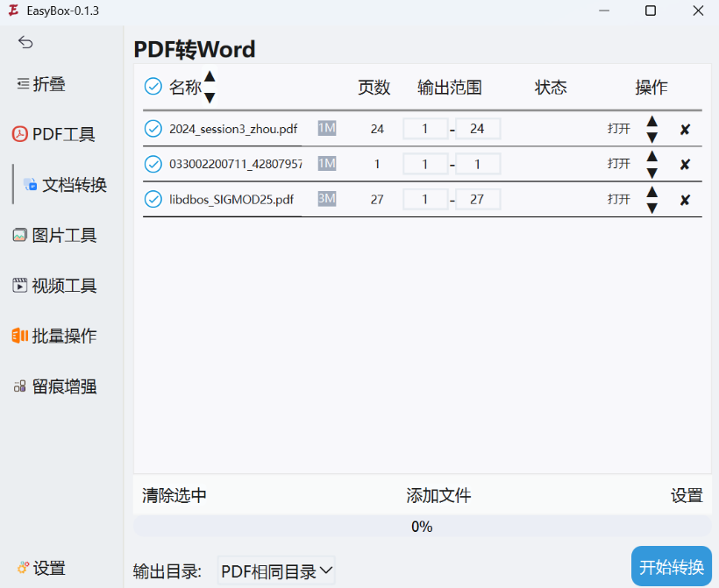Image resolution: width=719 pixels, height=588 pixels.
Task: Open 留痕增强 in the sidebar
Action: pyautogui.click(x=54, y=386)
